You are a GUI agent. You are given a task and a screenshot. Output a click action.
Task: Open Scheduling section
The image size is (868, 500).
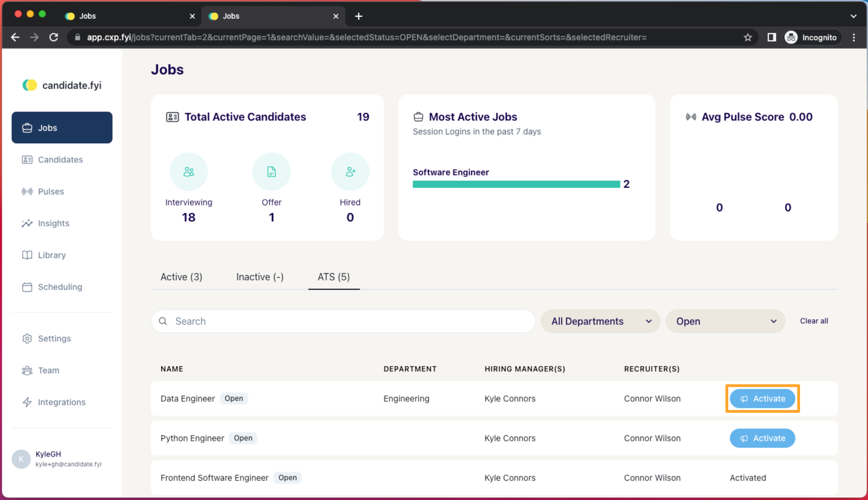[60, 287]
